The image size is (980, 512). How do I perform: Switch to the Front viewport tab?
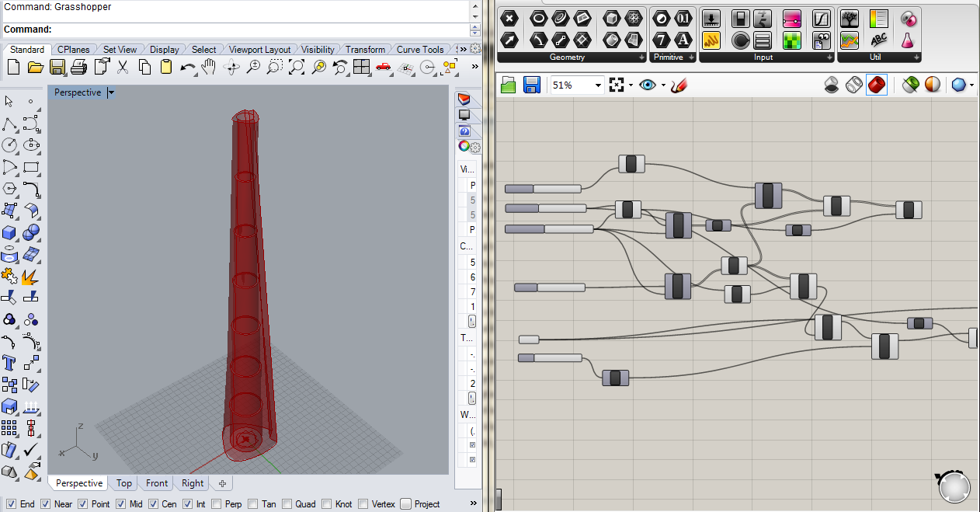coord(157,483)
